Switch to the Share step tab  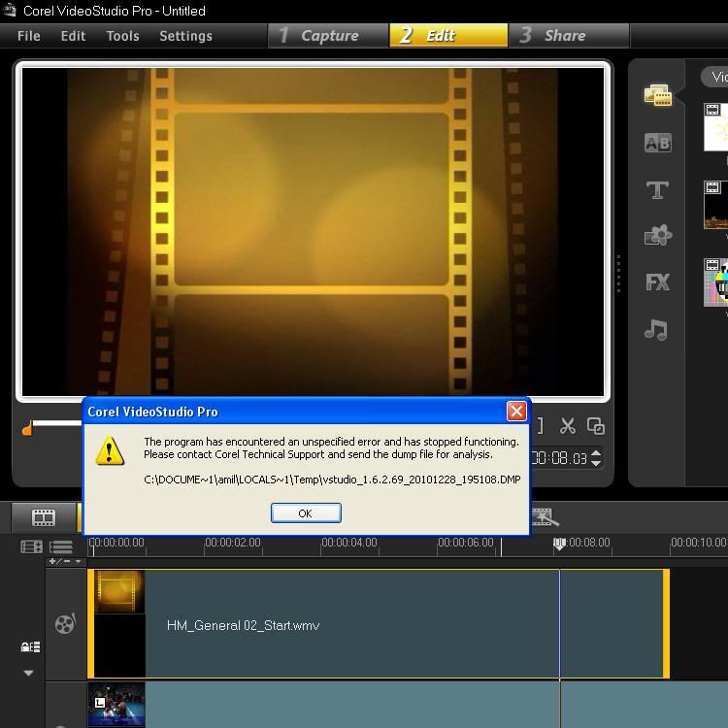564,36
